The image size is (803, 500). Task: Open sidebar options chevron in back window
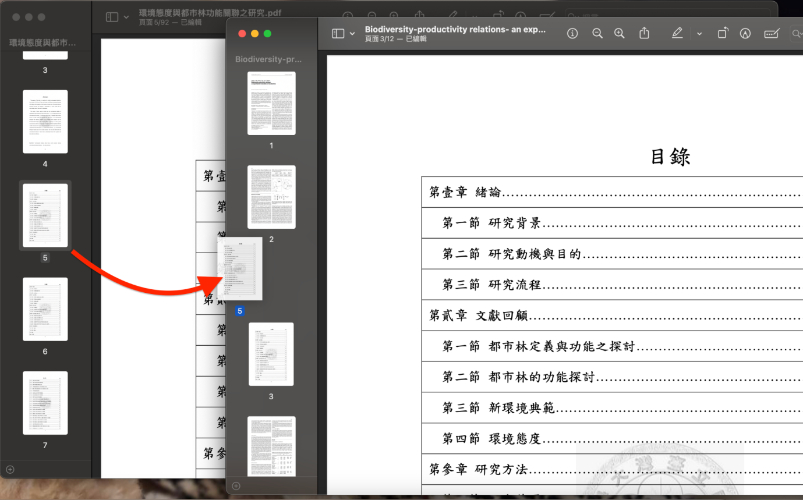point(126,17)
